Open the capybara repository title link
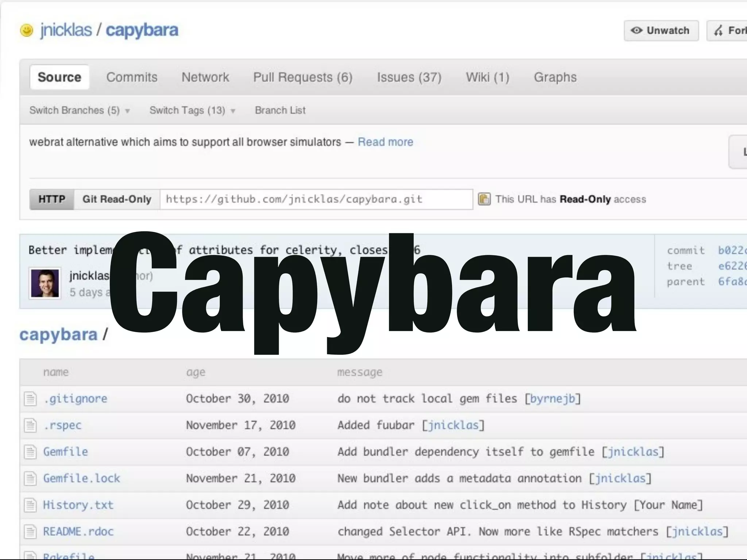This screenshot has height=560, width=747. coord(142,31)
